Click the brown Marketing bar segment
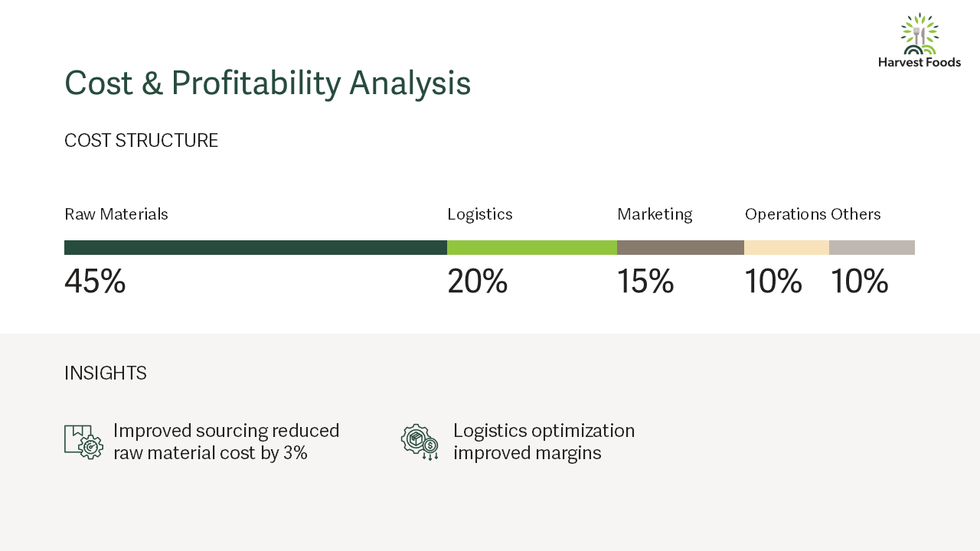The width and height of the screenshot is (980, 551). pyautogui.click(x=681, y=247)
